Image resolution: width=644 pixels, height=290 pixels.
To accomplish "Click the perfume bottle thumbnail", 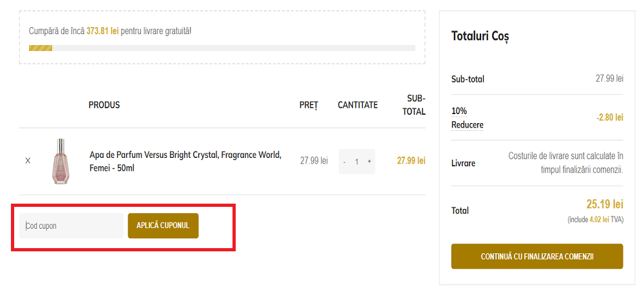I will click(x=61, y=161).
